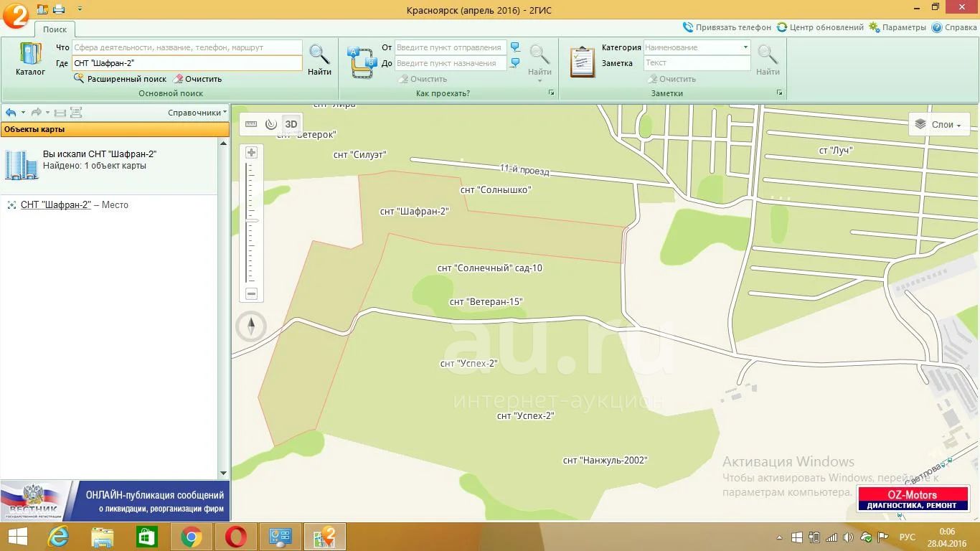Viewport: 980px width, 551px height.
Task: Open Opera browser from the taskbar
Action: [x=235, y=537]
